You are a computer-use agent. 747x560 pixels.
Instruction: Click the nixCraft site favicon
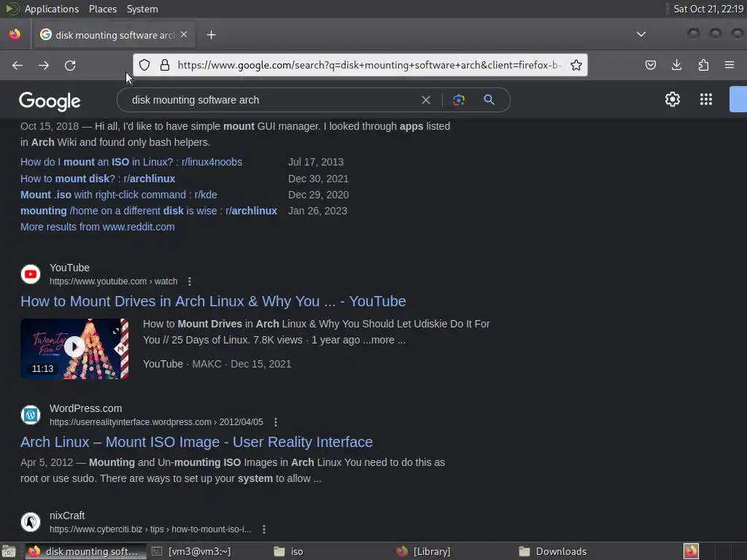[x=31, y=522]
